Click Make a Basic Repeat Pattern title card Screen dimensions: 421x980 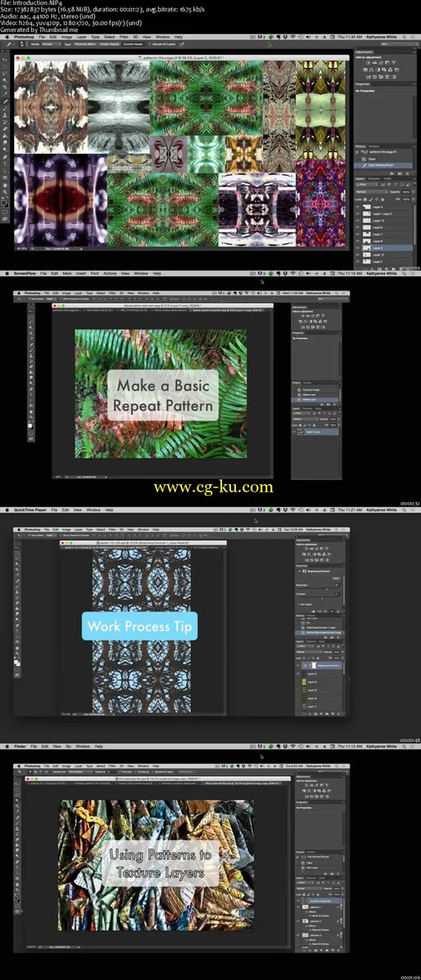pos(163,395)
